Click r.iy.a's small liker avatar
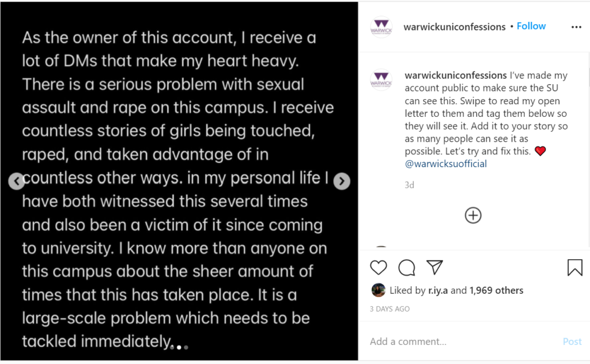Viewport: 590px width, 364px height. pos(378,290)
